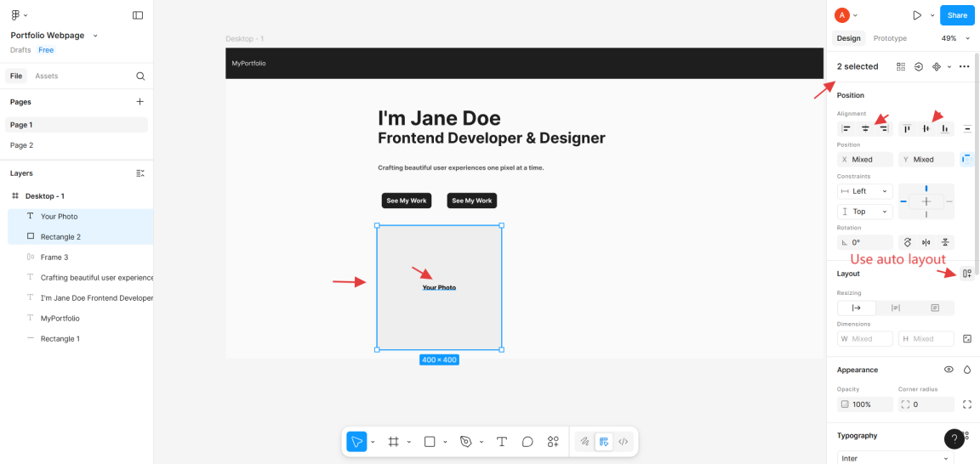
Task: Add a new page with plus icon
Action: click(x=140, y=102)
